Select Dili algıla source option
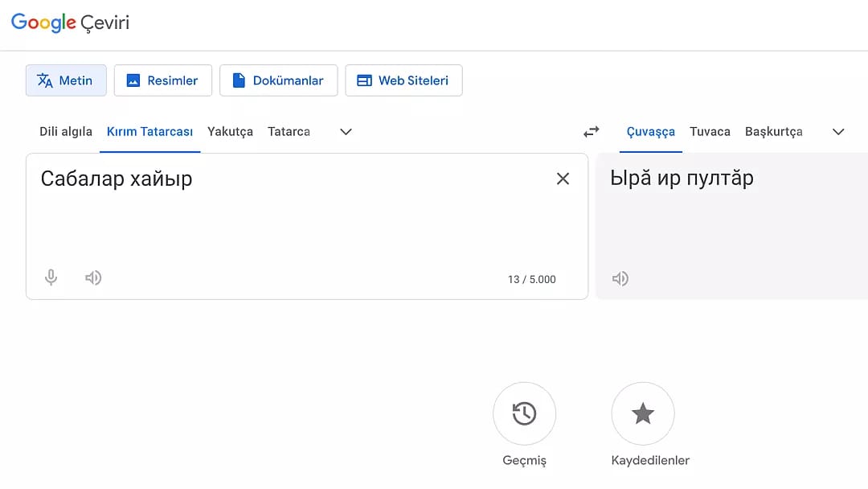 pos(66,132)
